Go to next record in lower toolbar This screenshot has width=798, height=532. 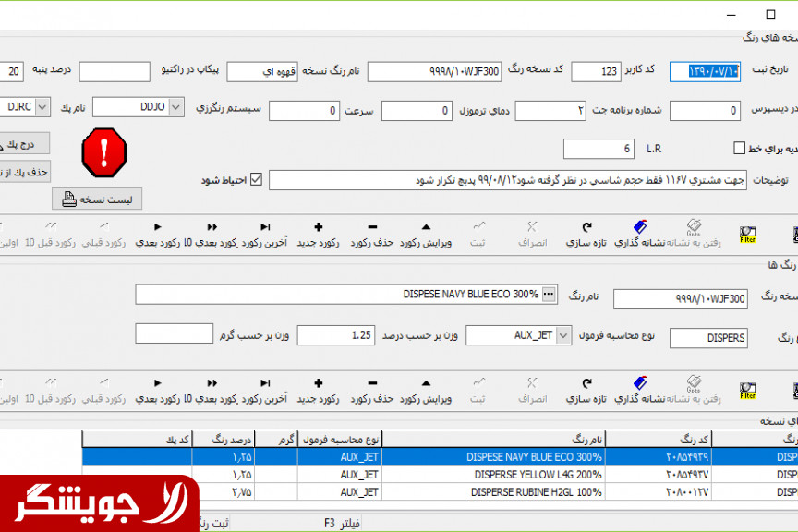(x=157, y=389)
